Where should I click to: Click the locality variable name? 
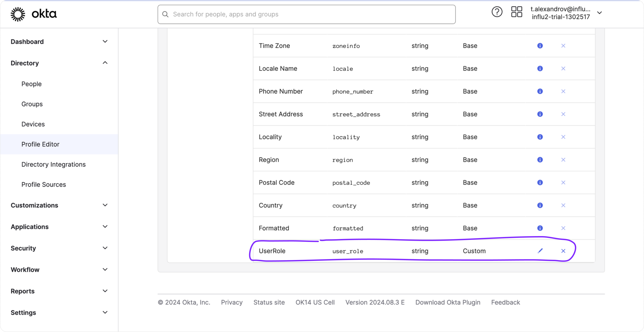pos(346,137)
